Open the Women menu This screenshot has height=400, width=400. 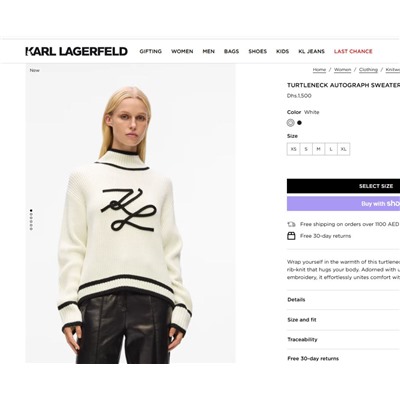[x=182, y=51]
